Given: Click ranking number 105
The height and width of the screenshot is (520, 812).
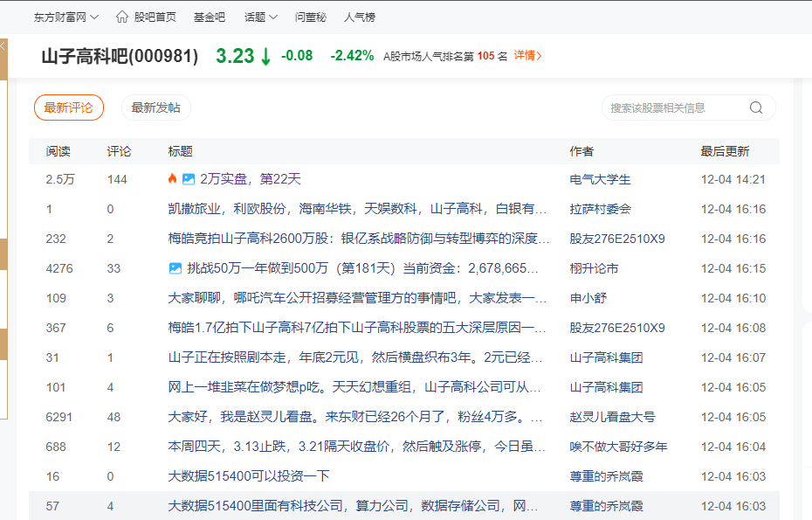Looking at the screenshot, I should pos(485,55).
